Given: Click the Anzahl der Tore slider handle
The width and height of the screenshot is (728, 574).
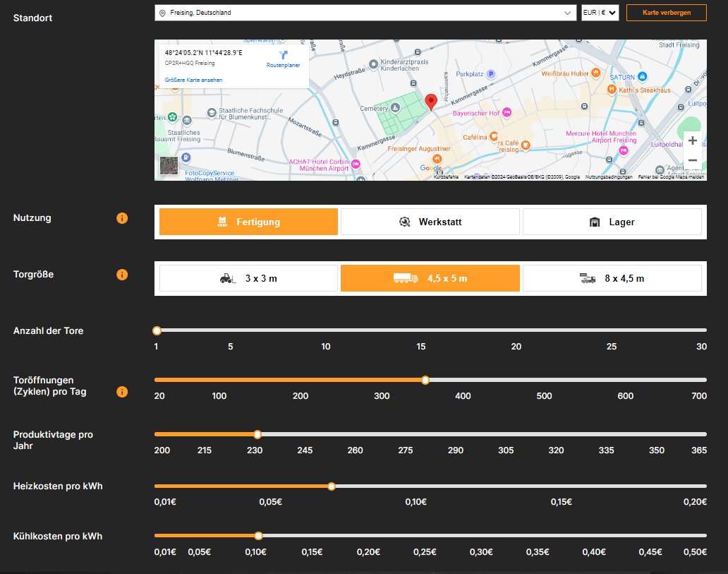Looking at the screenshot, I should [157, 330].
